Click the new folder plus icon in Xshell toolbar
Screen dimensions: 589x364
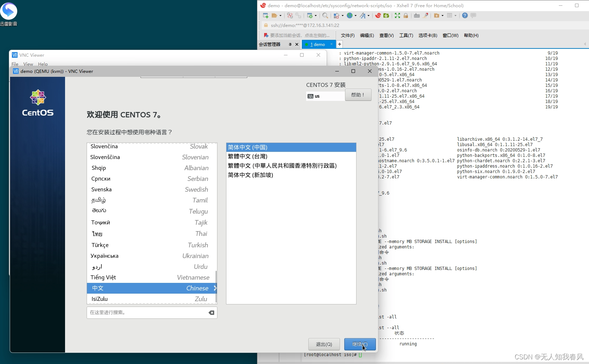click(x=437, y=15)
